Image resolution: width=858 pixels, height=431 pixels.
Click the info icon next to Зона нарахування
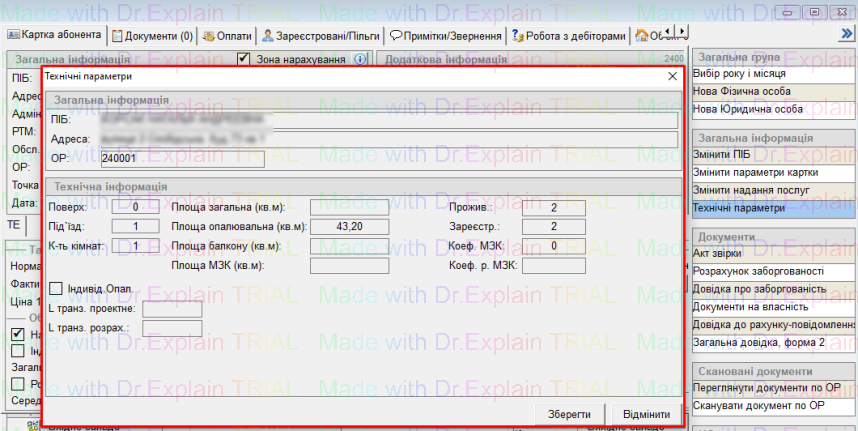[x=360, y=59]
